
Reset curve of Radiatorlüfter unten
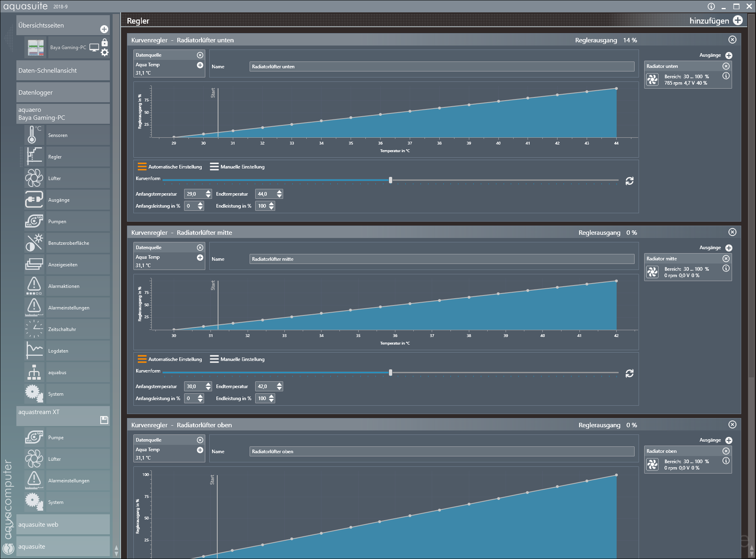pos(629,181)
